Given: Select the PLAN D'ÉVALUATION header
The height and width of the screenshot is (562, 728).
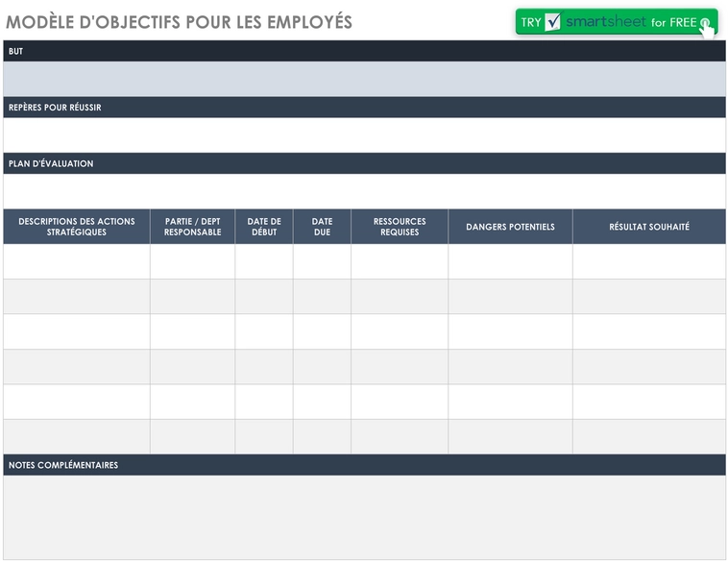Looking at the screenshot, I should click(364, 163).
